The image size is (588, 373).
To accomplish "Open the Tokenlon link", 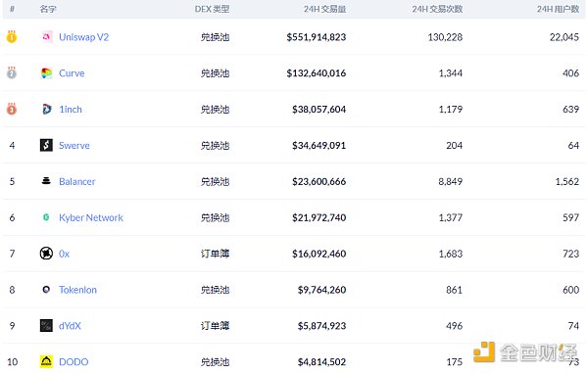I will tap(78, 290).
